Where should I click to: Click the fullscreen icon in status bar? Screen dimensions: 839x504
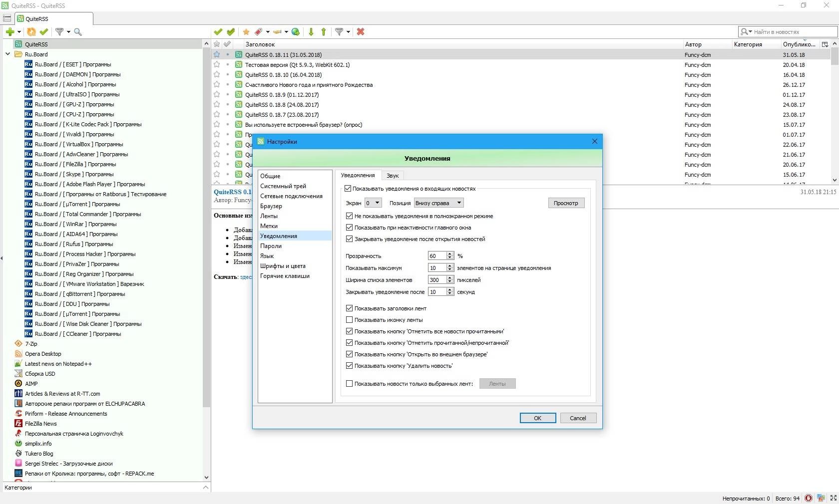pyautogui.click(x=833, y=498)
